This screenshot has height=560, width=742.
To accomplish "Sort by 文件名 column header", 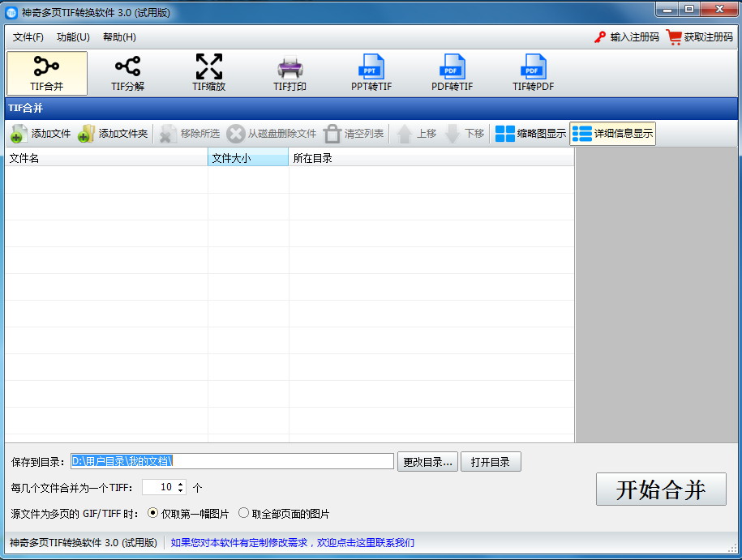I will tap(106, 158).
